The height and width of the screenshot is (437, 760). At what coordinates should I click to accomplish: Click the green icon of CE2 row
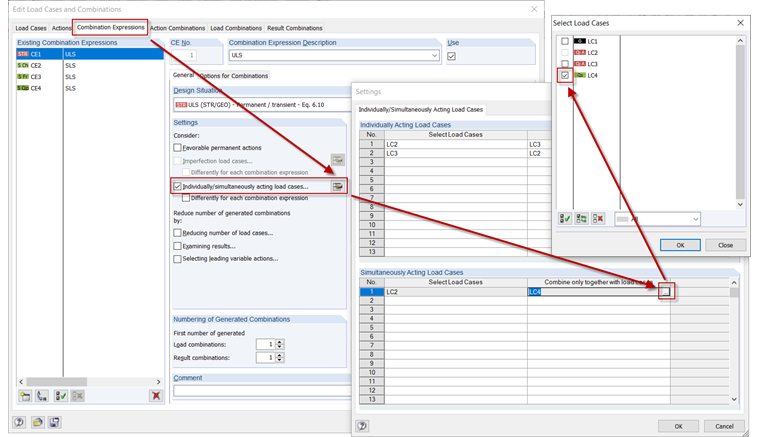click(23, 65)
